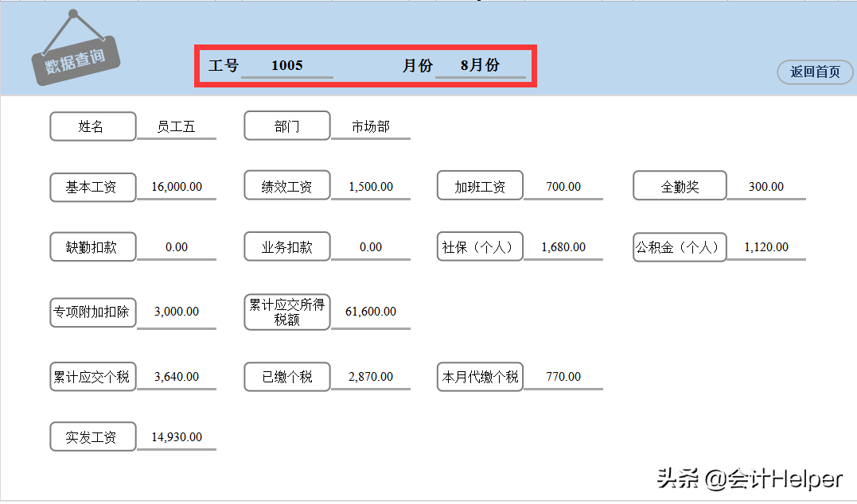The image size is (857, 504).
Task: Click the 工号 label text
Action: coord(224,65)
